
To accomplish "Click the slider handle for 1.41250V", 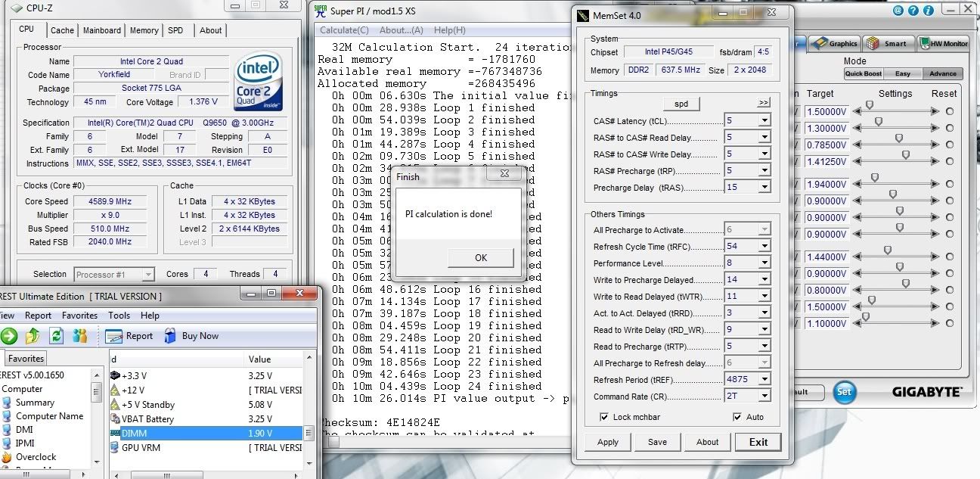I will (x=905, y=154).
